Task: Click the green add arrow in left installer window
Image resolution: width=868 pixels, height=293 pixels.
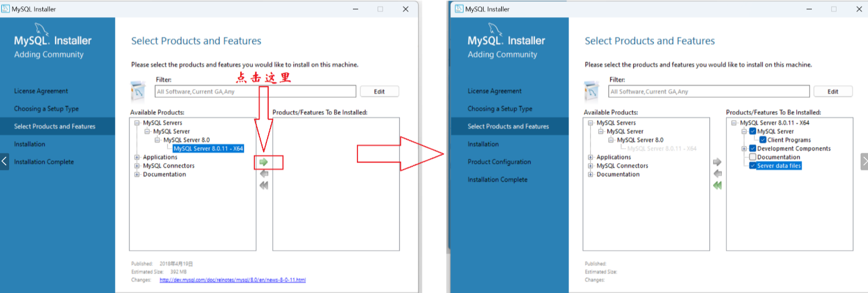Action: (x=264, y=162)
